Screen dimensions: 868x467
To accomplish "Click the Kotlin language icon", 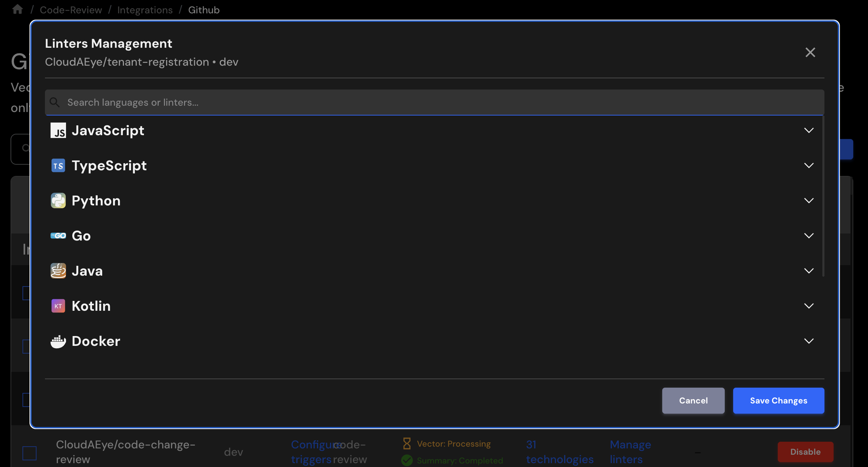I will coord(58,306).
